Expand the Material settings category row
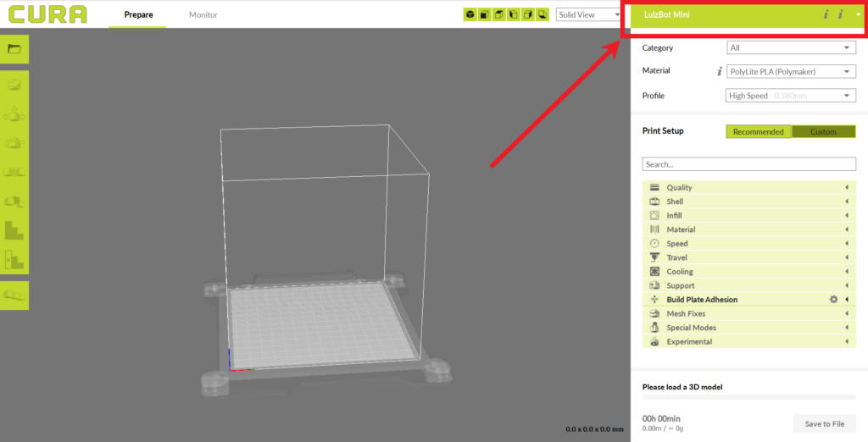This screenshot has height=442, width=868. pyautogui.click(x=749, y=229)
